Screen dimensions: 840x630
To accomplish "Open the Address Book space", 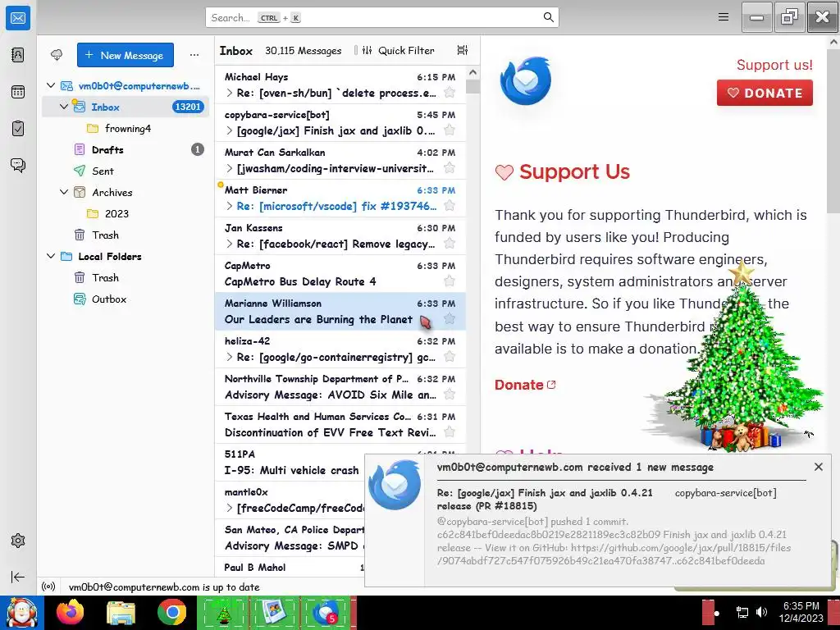I will pyautogui.click(x=18, y=55).
